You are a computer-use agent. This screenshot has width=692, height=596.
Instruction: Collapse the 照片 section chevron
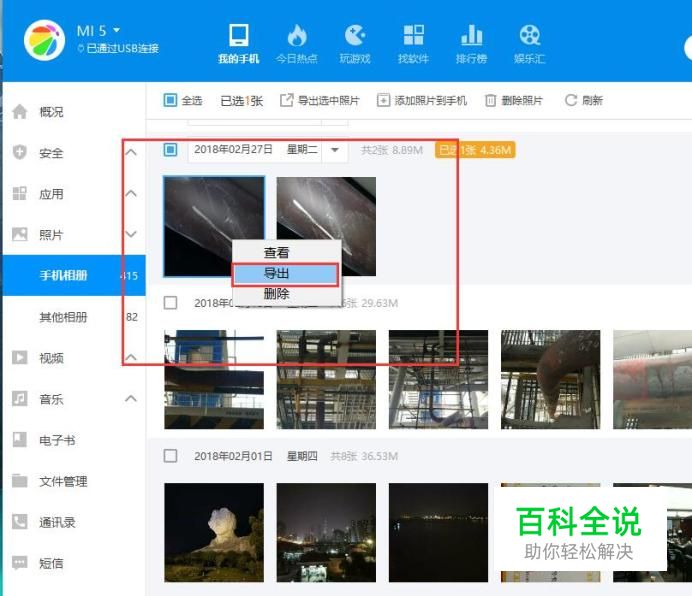click(131, 234)
